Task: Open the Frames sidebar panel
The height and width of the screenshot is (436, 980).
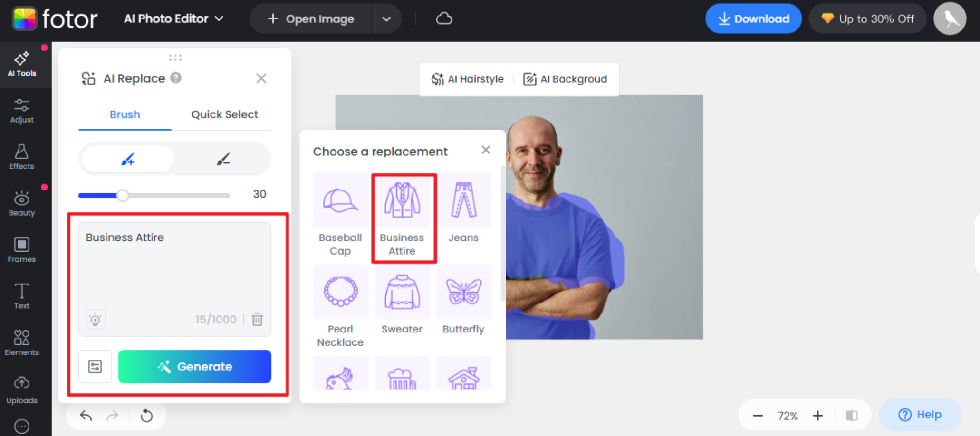Action: tap(22, 250)
